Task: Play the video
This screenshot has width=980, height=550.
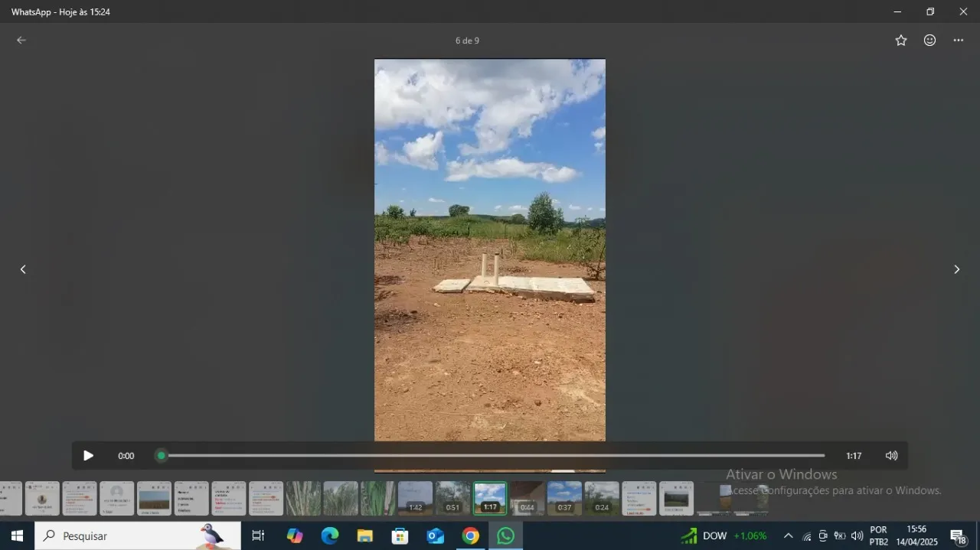Action: click(x=88, y=456)
